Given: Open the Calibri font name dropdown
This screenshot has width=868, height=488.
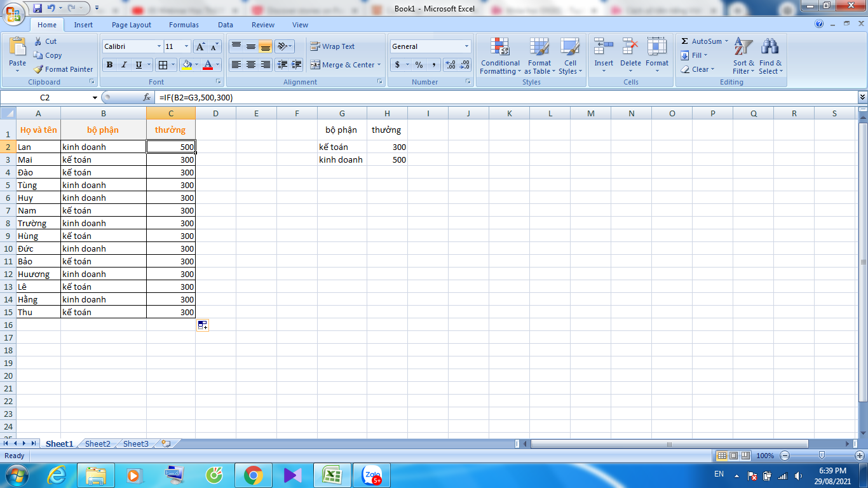Looking at the screenshot, I should point(159,46).
